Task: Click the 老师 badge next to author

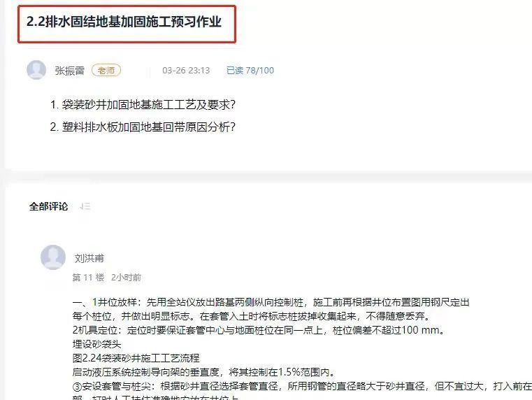Action: [x=106, y=70]
